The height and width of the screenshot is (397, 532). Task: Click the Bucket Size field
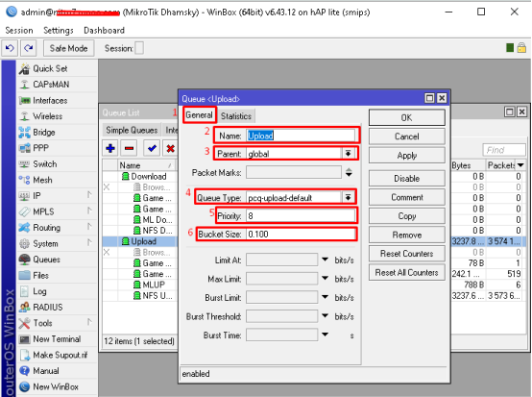[301, 234]
